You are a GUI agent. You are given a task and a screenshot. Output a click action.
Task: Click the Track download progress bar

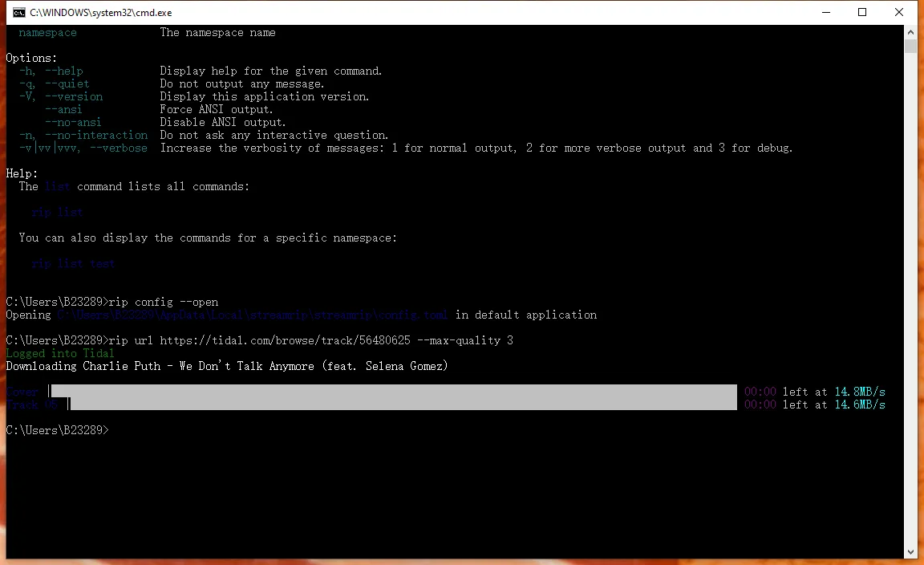tap(403, 404)
